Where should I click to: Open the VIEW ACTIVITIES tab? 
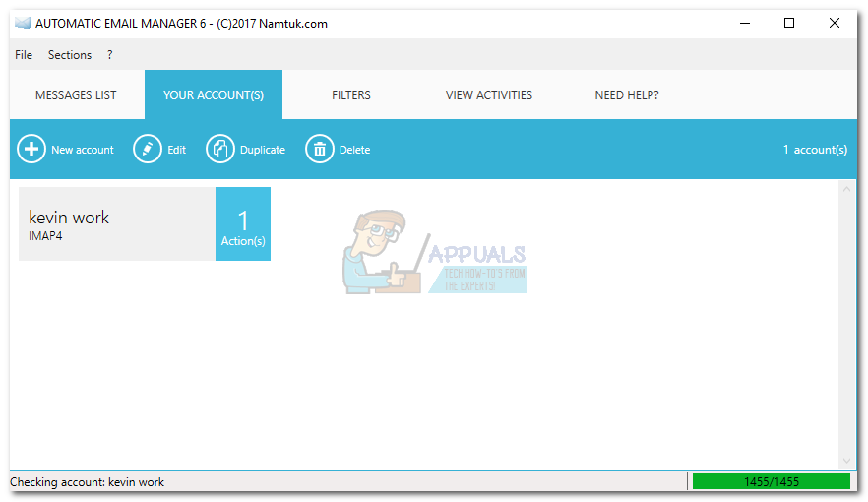(x=489, y=94)
